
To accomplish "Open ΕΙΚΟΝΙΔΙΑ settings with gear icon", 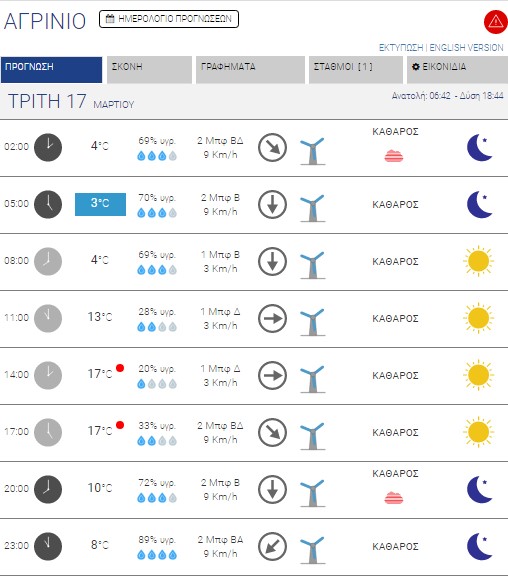I will coord(457,70).
